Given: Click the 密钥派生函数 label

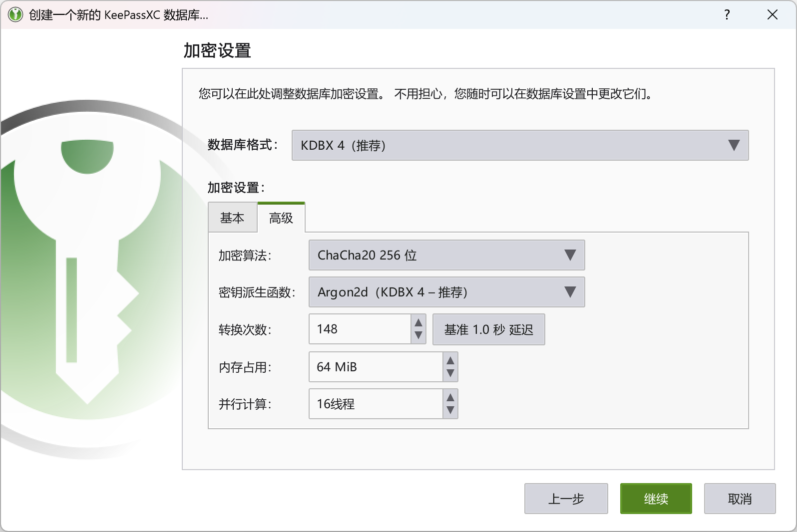Looking at the screenshot, I should 257,292.
